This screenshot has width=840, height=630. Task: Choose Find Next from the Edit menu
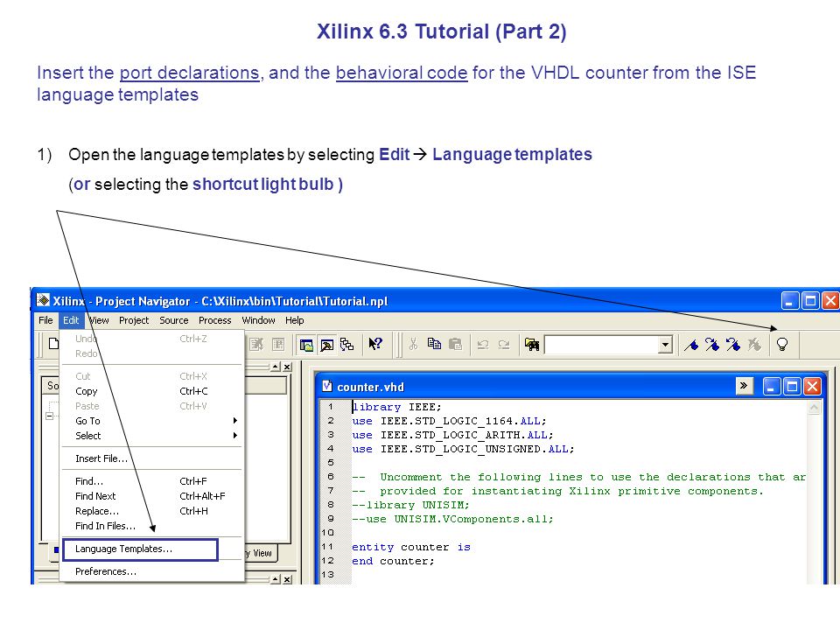pos(152,496)
